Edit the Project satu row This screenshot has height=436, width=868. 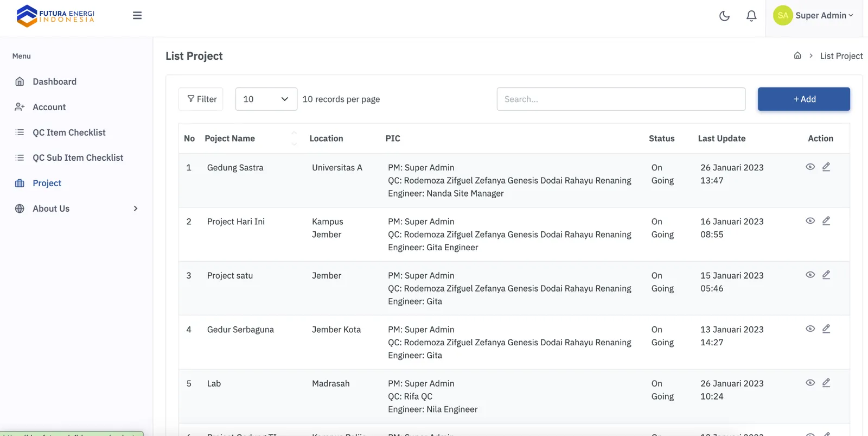[x=826, y=275]
